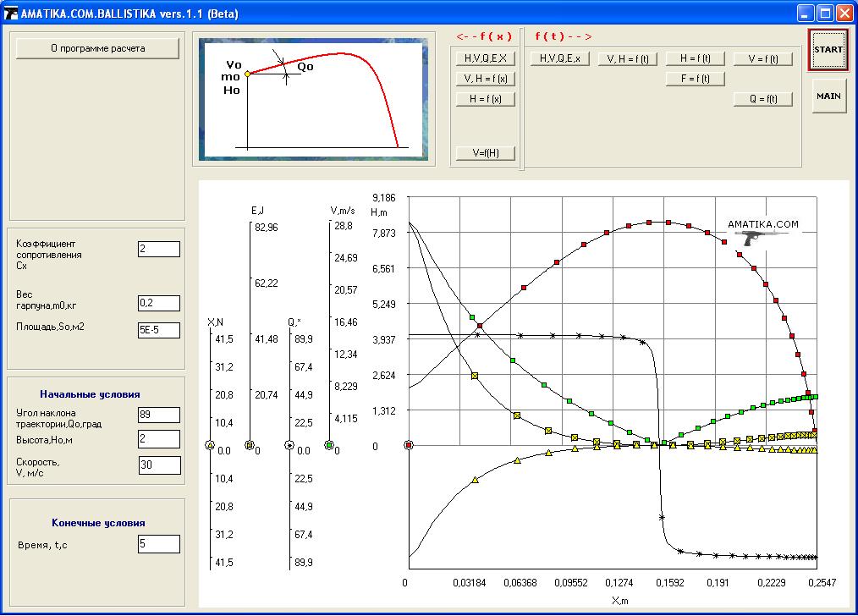Open the MAIN screen button
858x616 pixels.
[828, 96]
